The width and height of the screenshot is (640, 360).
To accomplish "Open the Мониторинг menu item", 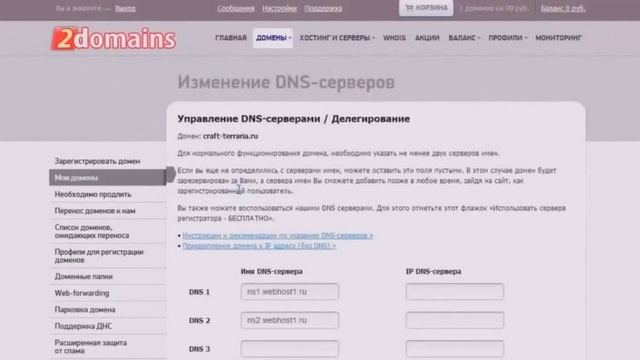I will 558,38.
